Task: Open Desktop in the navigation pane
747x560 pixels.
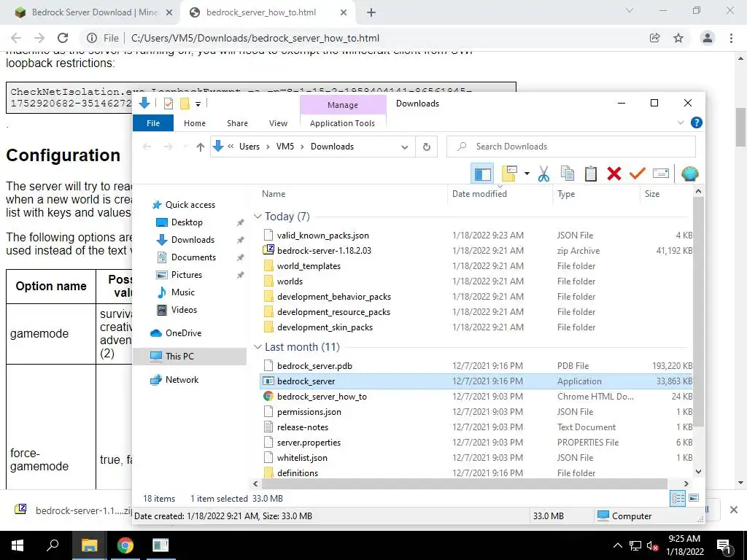Action: coord(187,222)
